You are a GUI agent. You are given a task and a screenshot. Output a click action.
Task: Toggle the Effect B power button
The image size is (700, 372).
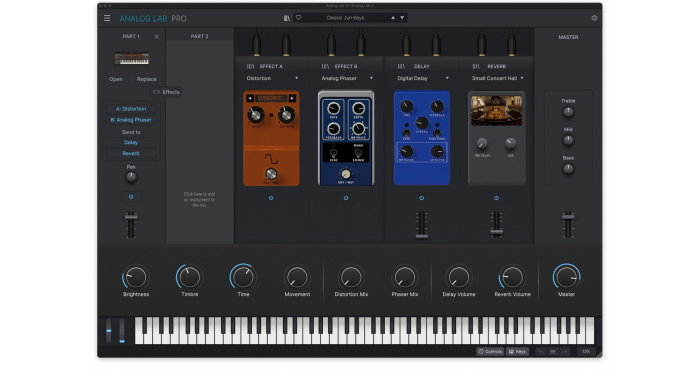coord(346,198)
